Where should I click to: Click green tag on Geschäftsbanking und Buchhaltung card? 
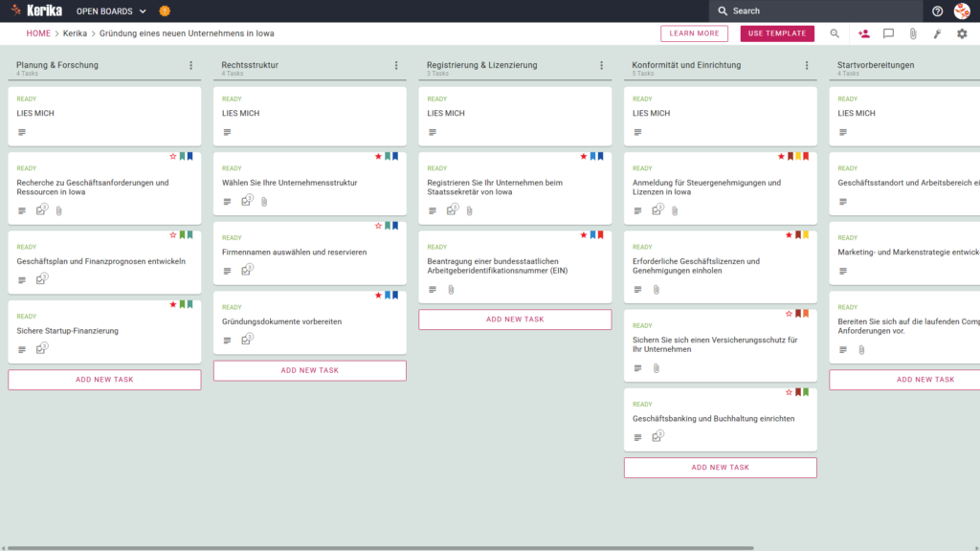pyautogui.click(x=806, y=392)
